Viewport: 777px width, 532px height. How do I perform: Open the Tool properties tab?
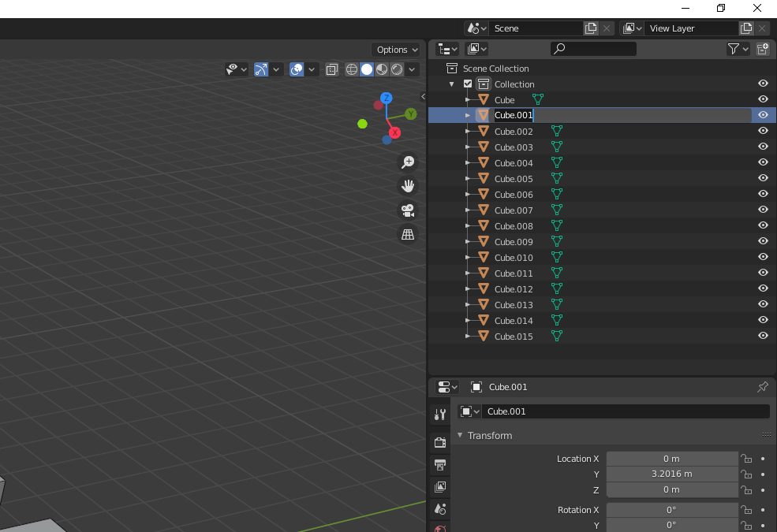(x=440, y=415)
